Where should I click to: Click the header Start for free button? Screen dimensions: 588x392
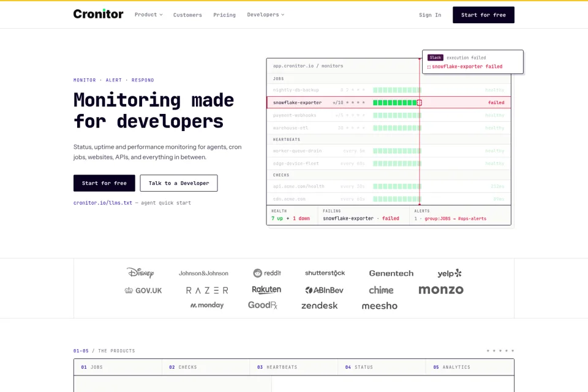click(483, 15)
